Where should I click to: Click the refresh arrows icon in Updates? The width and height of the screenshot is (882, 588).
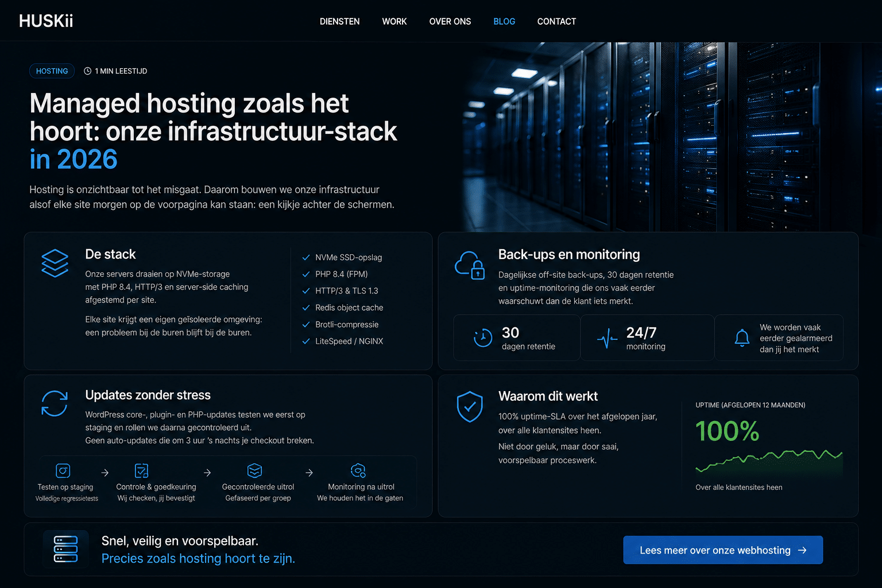[x=55, y=403]
